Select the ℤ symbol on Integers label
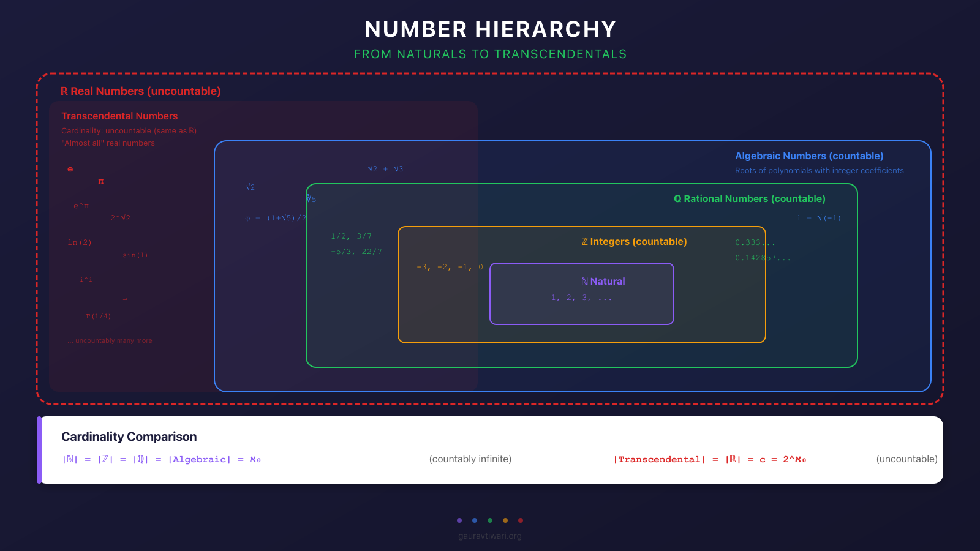This screenshot has height=551, width=980. click(x=585, y=241)
